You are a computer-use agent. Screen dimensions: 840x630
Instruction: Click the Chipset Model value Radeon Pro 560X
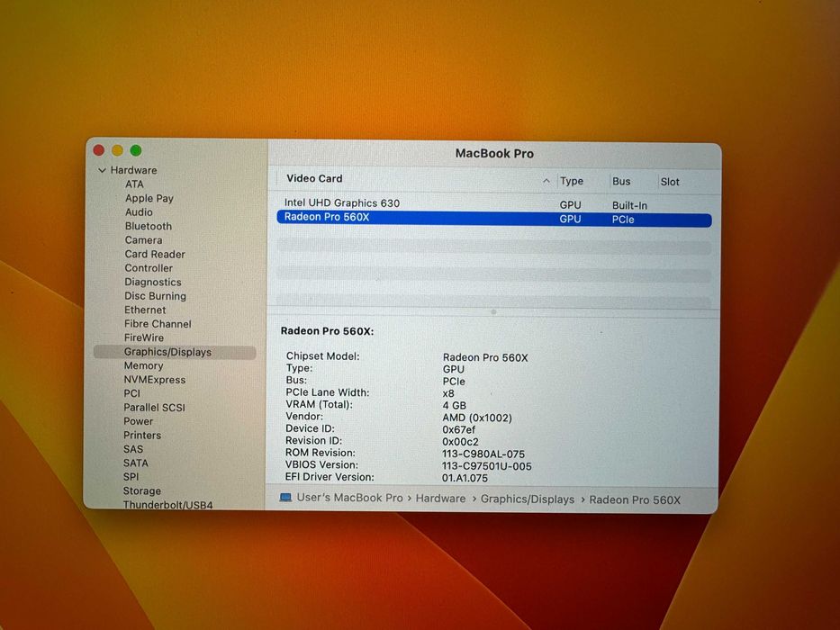(485, 357)
